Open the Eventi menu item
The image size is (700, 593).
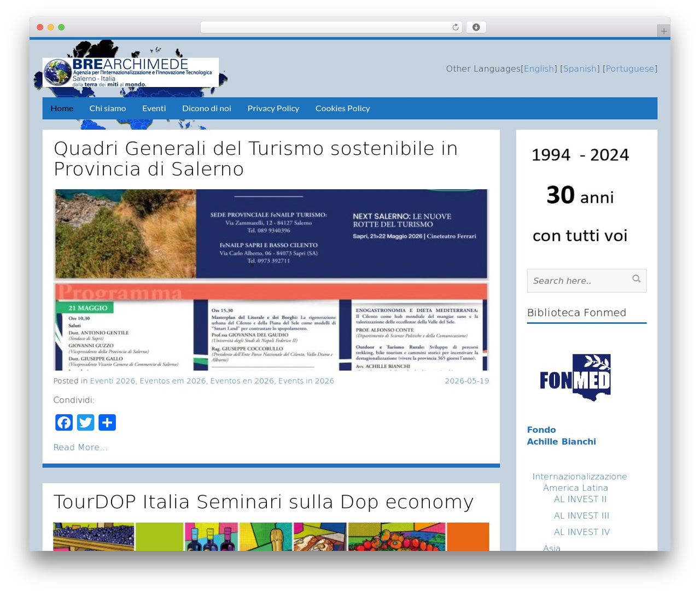click(x=154, y=108)
